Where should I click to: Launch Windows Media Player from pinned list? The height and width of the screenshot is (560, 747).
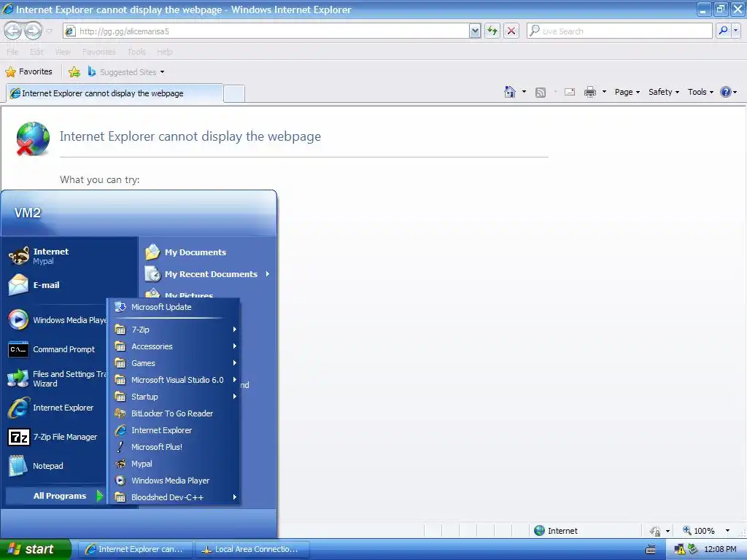pyautogui.click(x=56, y=320)
